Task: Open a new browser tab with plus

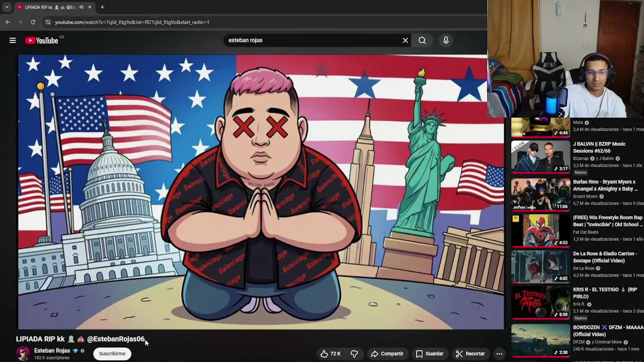Action: click(102, 7)
